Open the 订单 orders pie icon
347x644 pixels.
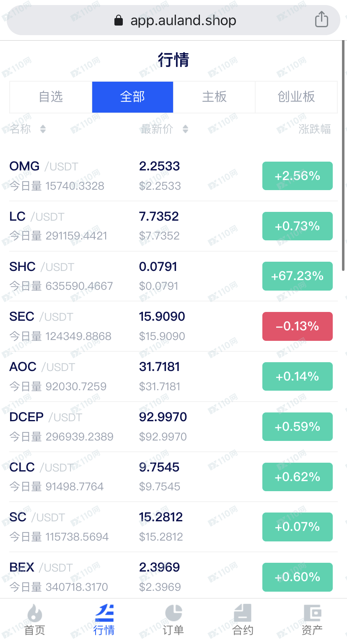pos(173,613)
